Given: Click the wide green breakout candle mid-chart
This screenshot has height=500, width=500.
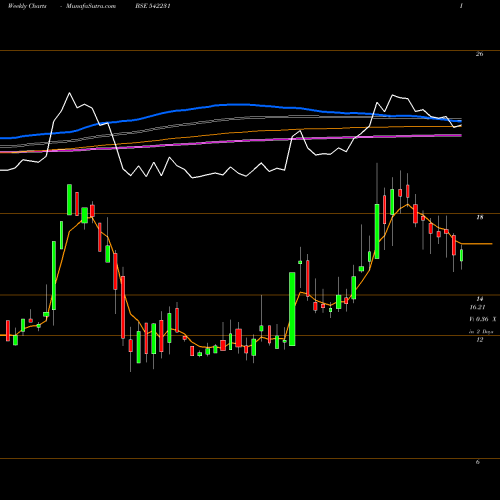Looking at the screenshot, I should 292,309.
